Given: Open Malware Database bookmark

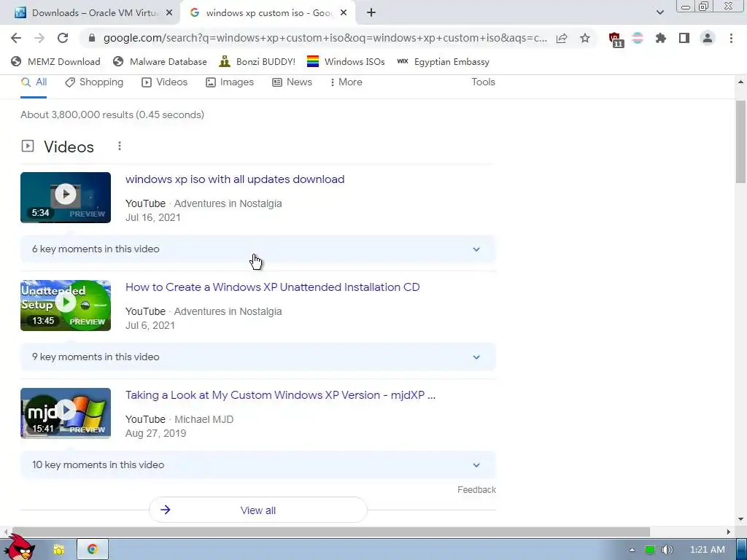Looking at the screenshot, I should click(160, 61).
